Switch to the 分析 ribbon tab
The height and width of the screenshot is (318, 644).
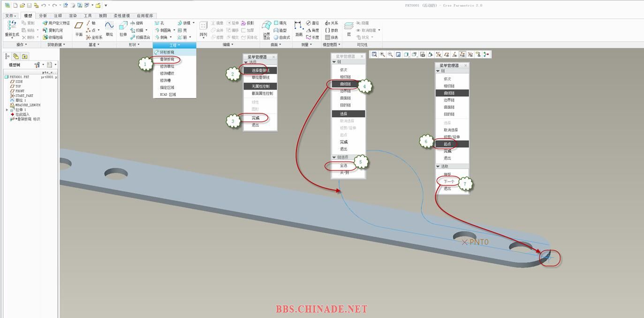pyautogui.click(x=43, y=15)
